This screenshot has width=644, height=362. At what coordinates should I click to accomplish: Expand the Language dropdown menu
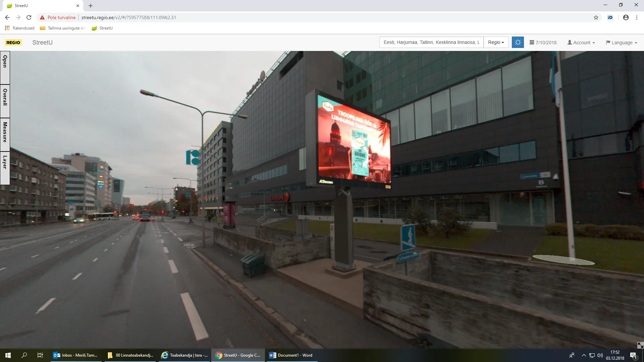tap(621, 43)
